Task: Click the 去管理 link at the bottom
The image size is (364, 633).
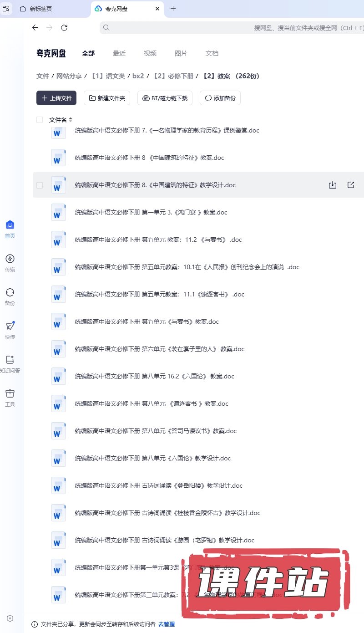Action: point(167,624)
